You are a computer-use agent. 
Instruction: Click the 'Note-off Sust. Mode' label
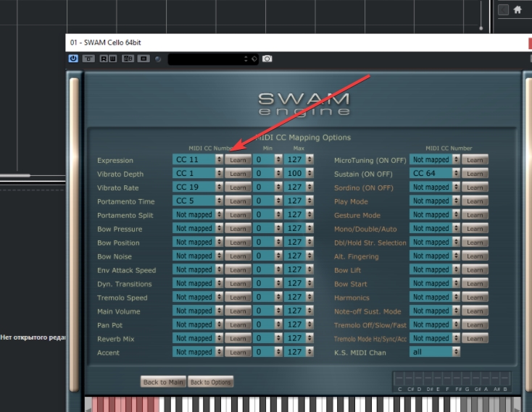(367, 311)
